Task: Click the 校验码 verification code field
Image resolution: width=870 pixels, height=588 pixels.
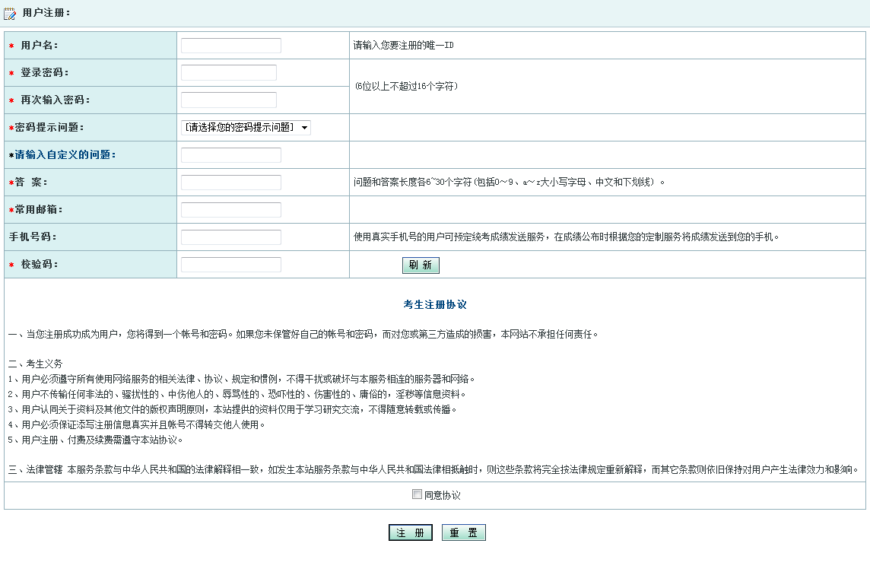Action: [x=231, y=264]
